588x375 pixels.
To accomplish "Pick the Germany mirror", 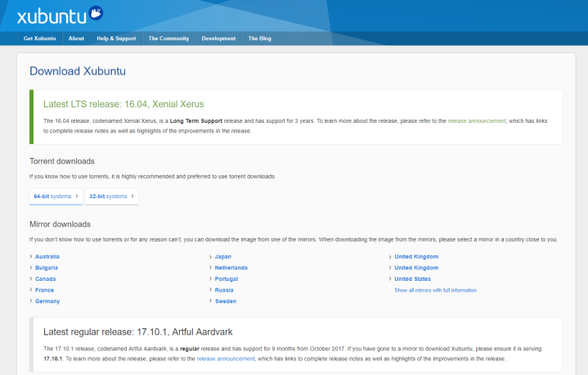I will coord(47,301).
